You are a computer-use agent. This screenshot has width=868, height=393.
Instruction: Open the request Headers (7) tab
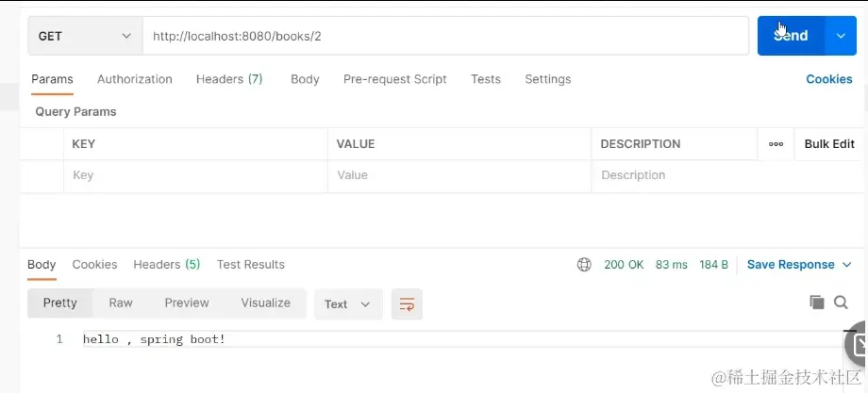(x=229, y=79)
